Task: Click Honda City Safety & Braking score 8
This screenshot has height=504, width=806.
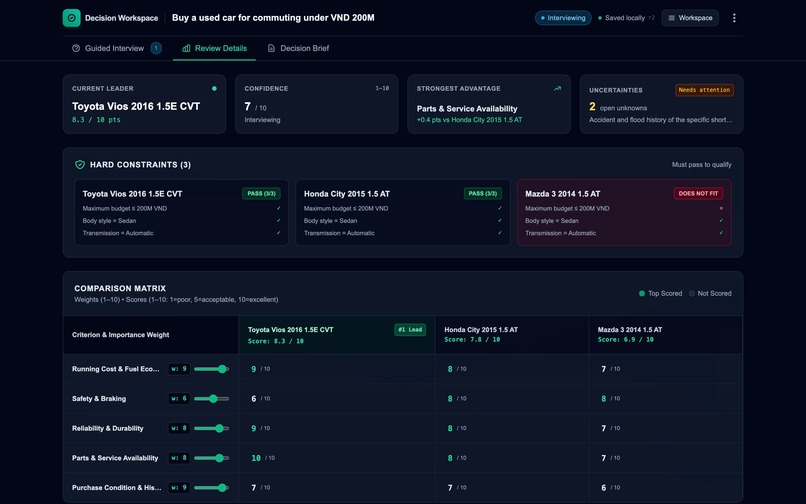Action: coord(450,399)
